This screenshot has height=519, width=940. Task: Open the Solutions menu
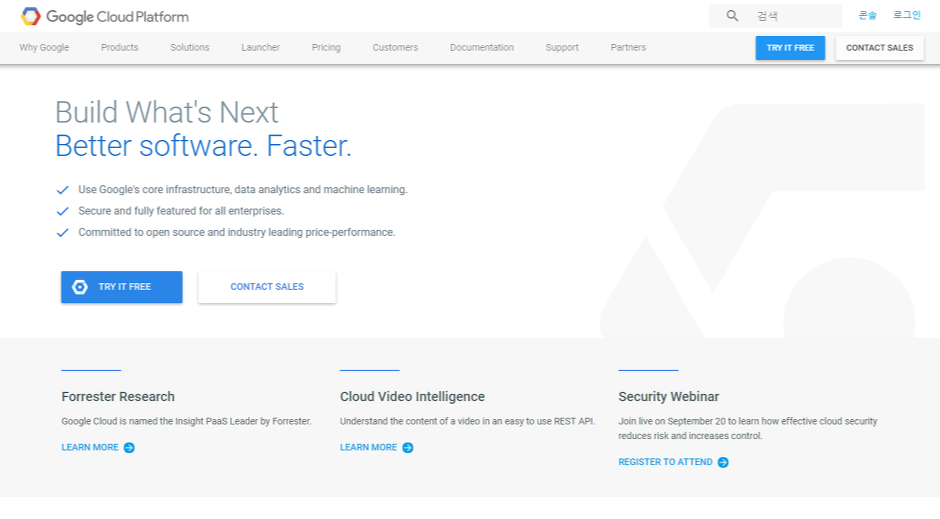tap(189, 47)
